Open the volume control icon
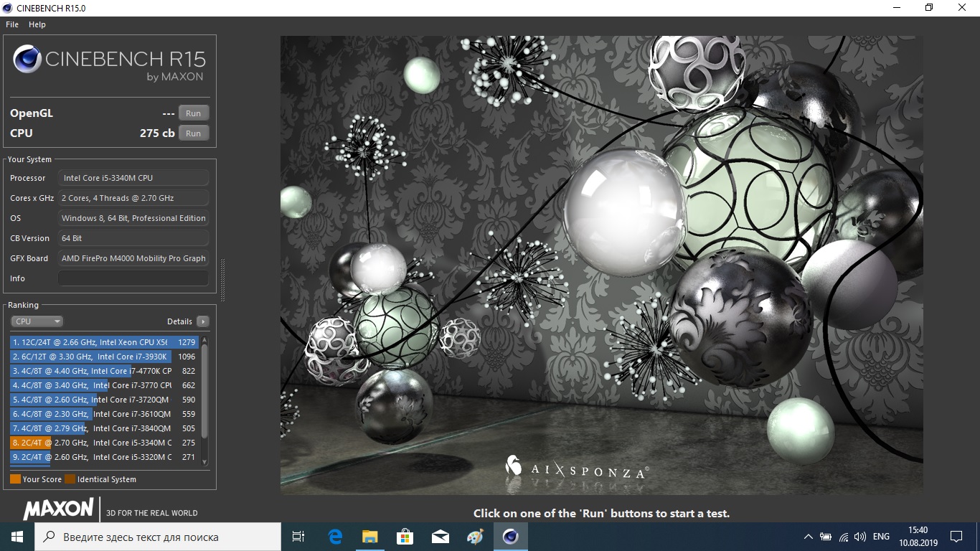The image size is (980, 551). coord(859,537)
